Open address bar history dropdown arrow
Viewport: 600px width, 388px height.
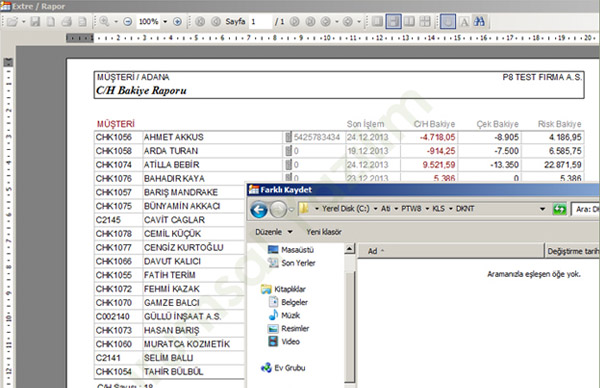(x=542, y=209)
